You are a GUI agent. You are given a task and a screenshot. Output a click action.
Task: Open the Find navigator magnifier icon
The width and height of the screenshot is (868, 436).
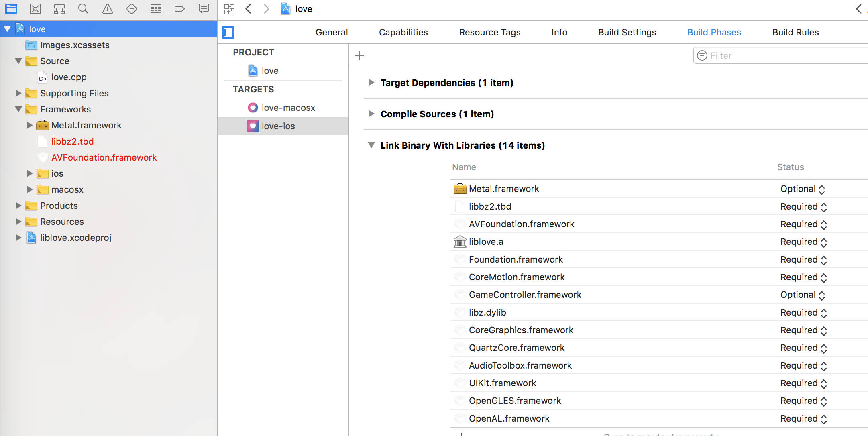83,8
